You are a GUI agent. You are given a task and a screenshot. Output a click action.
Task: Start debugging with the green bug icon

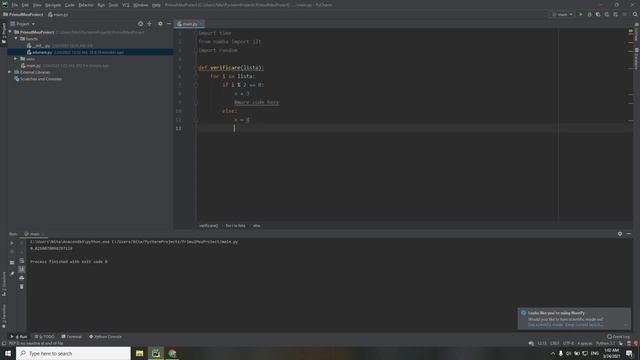point(589,14)
